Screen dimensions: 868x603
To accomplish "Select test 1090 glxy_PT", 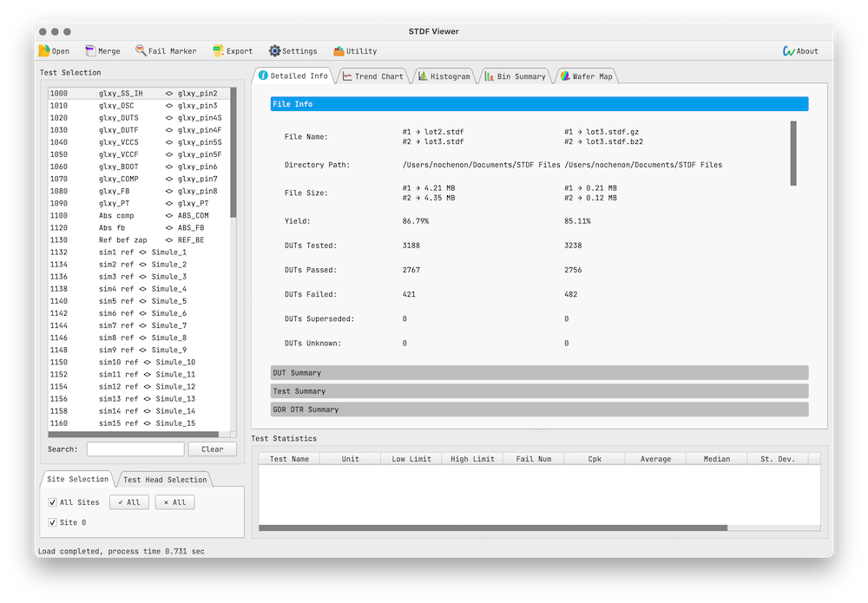I will 139,203.
